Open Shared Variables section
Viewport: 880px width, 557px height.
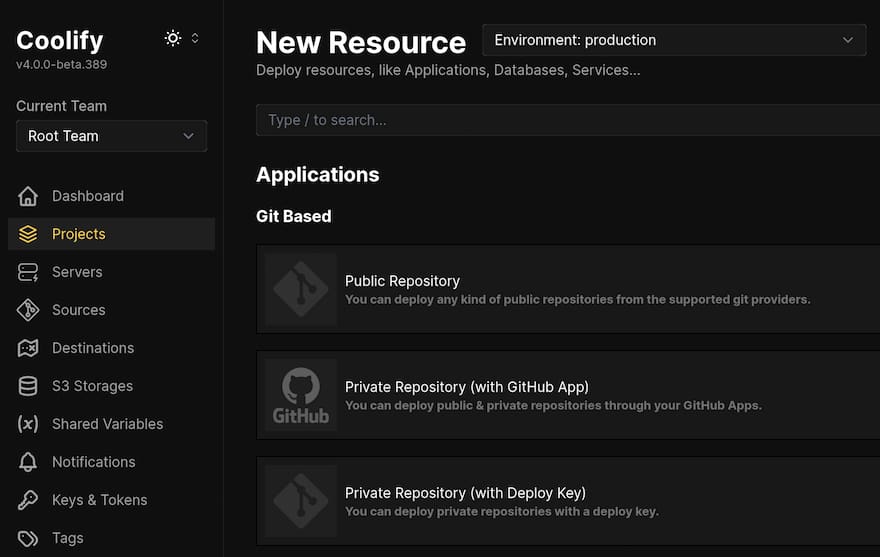[x=108, y=424]
